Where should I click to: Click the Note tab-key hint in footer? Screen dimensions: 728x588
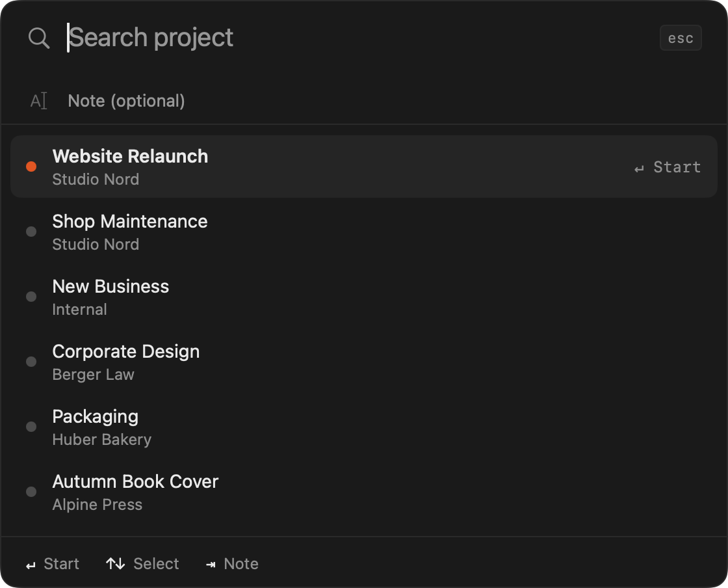click(232, 564)
